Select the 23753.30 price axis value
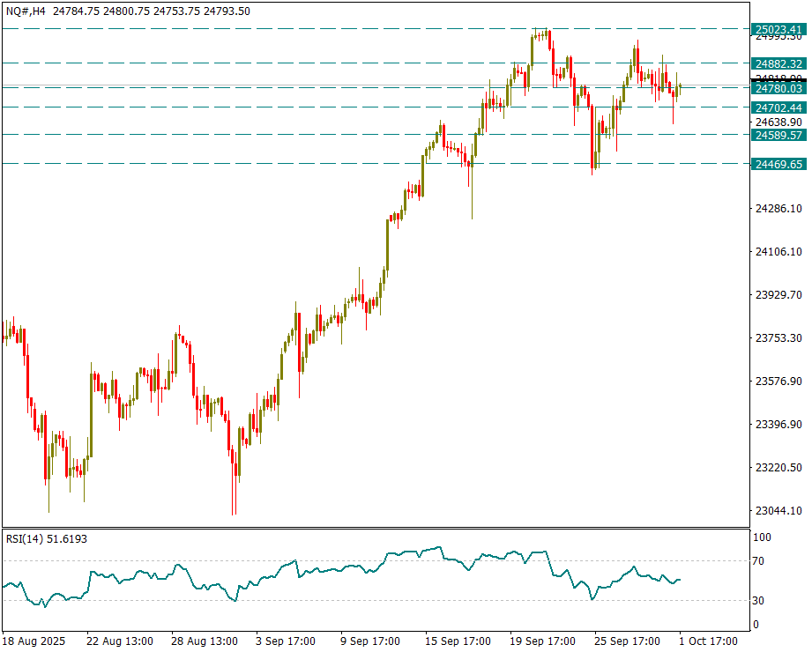 778,338
